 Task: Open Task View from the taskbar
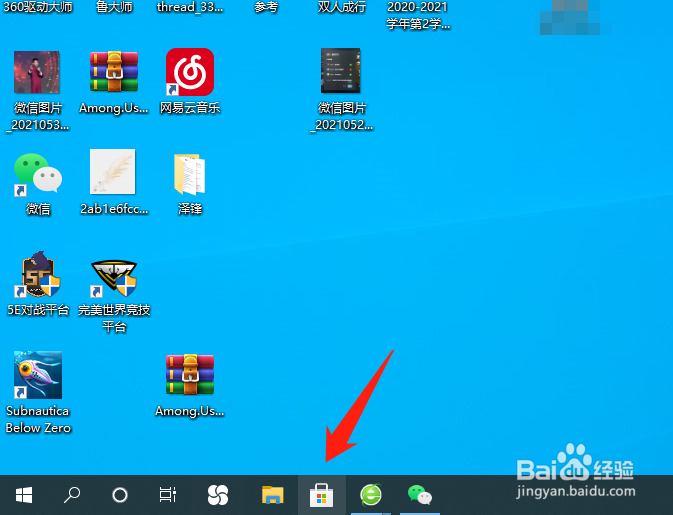coord(167,495)
